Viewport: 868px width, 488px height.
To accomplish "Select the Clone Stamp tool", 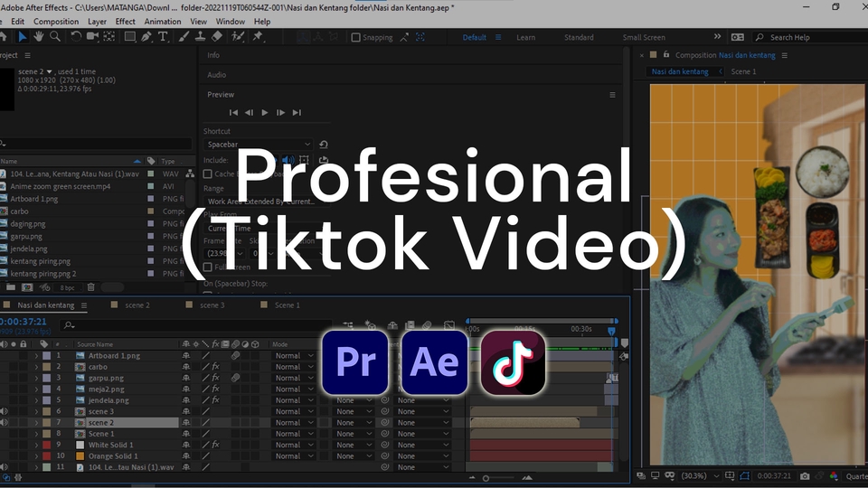I will coord(200,36).
